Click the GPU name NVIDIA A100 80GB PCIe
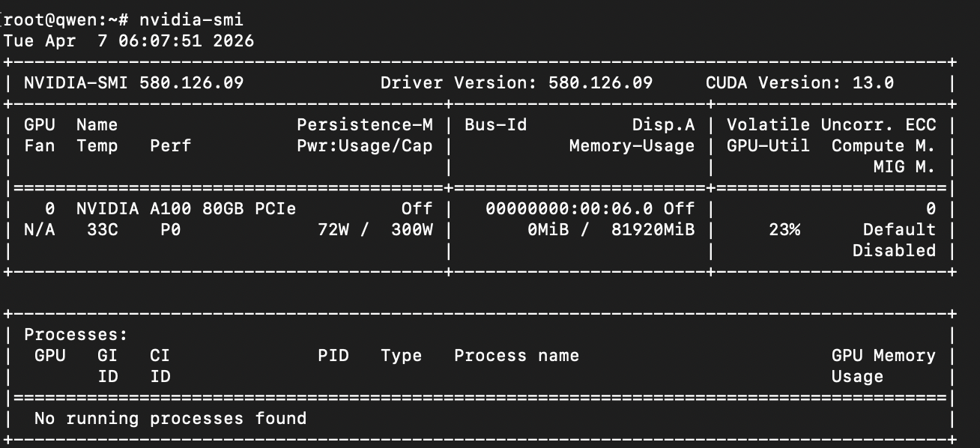Image resolution: width=980 pixels, height=448 pixels. (186, 208)
